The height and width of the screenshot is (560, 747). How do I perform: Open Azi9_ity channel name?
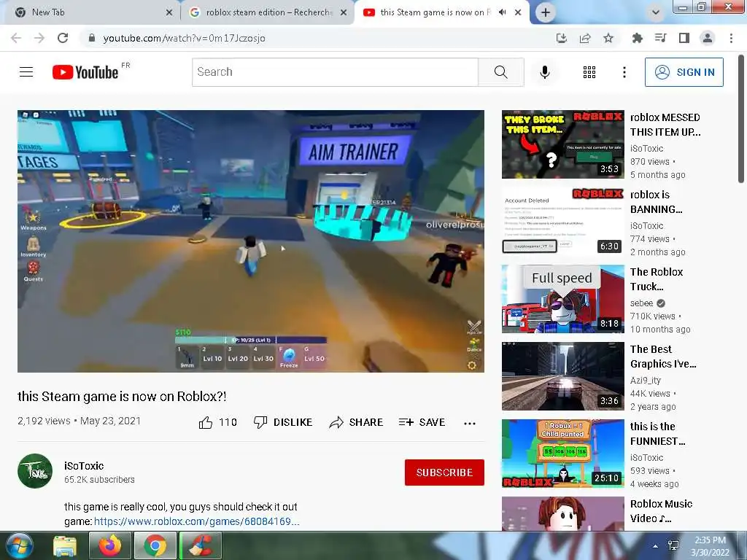[x=646, y=380]
